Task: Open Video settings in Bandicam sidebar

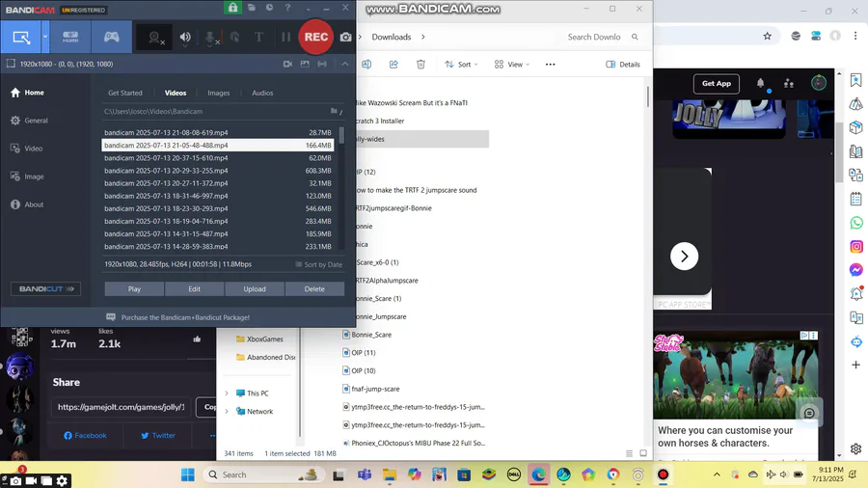Action: coord(27,149)
